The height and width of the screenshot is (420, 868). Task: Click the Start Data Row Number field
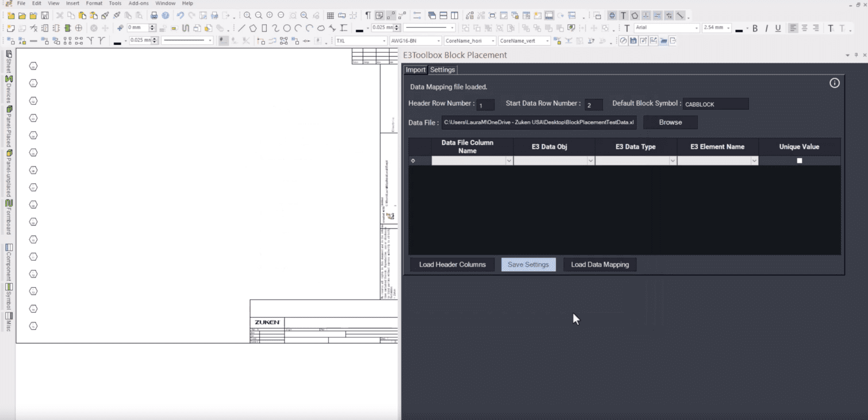(594, 105)
